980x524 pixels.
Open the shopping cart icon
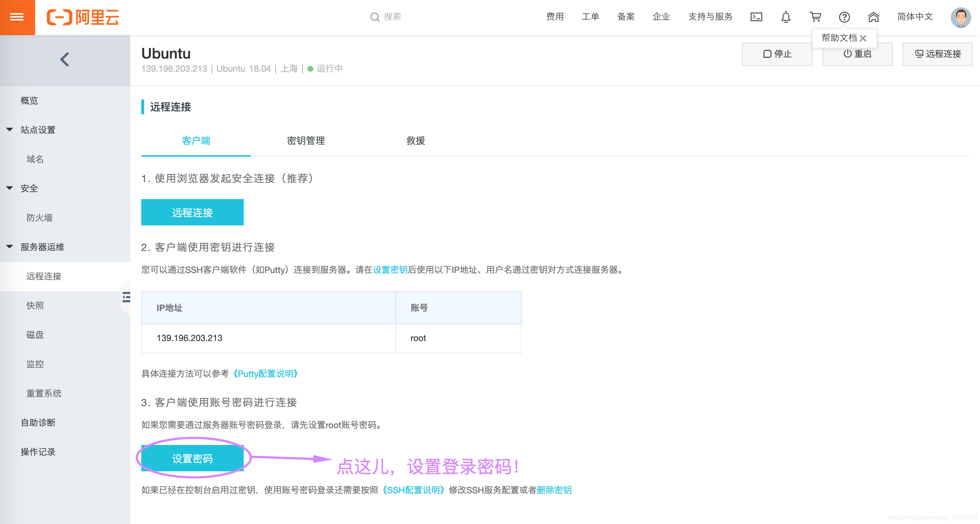tap(815, 17)
